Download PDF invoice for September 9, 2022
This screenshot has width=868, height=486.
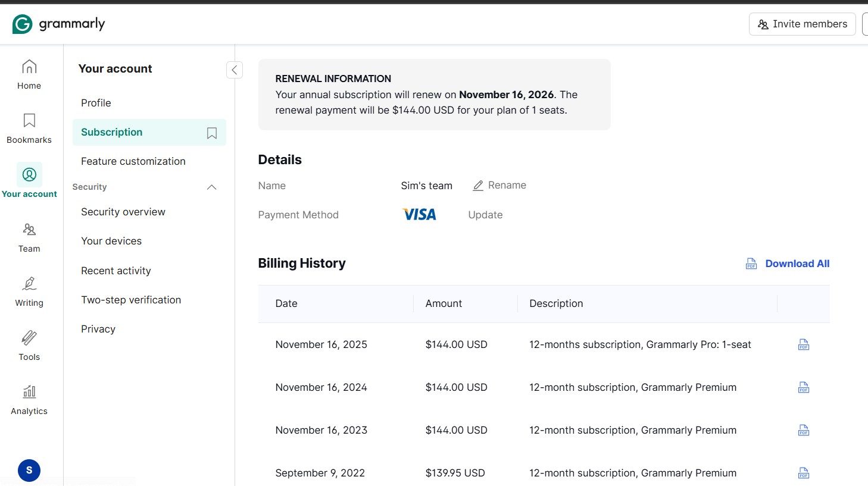pos(804,473)
